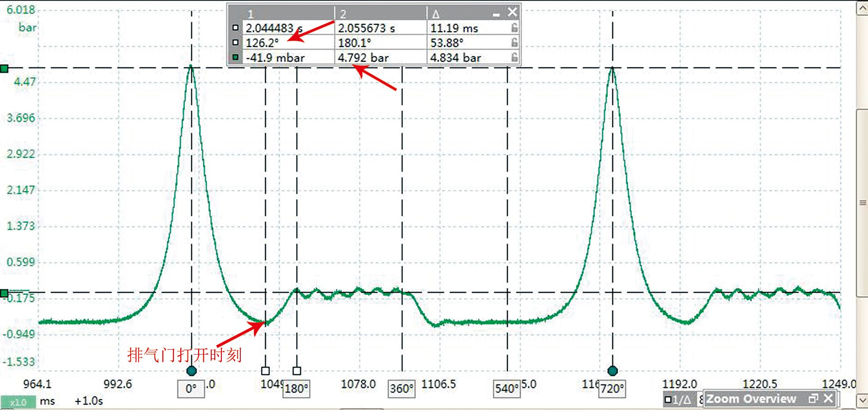Image resolution: width=868 pixels, height=410 pixels.
Task: Select the second white time ruler handle
Action: click(297, 371)
